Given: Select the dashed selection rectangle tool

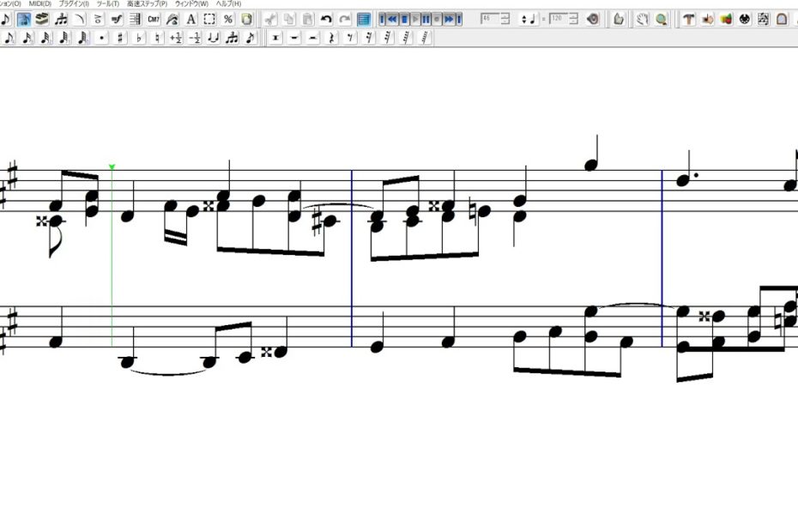Looking at the screenshot, I should (209, 19).
